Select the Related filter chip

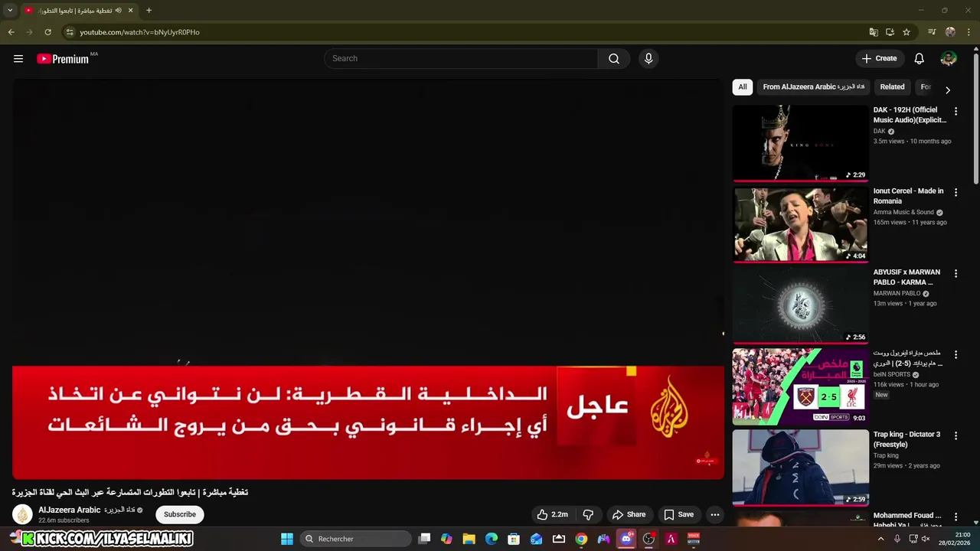pyautogui.click(x=892, y=86)
